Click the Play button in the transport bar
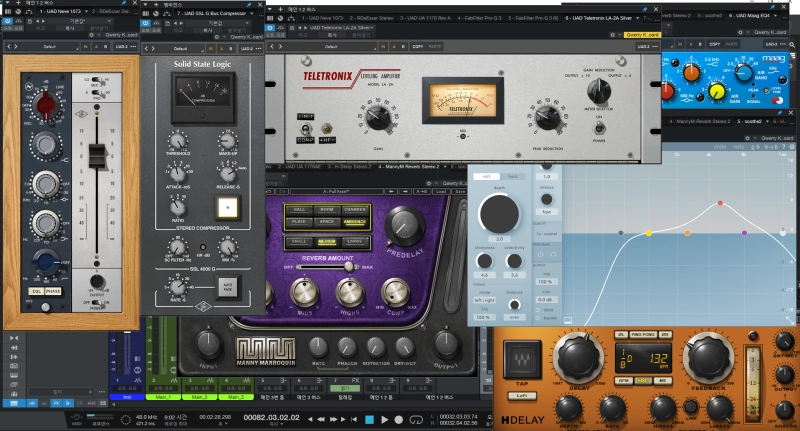Viewport: 800px width, 431px height. [x=385, y=419]
